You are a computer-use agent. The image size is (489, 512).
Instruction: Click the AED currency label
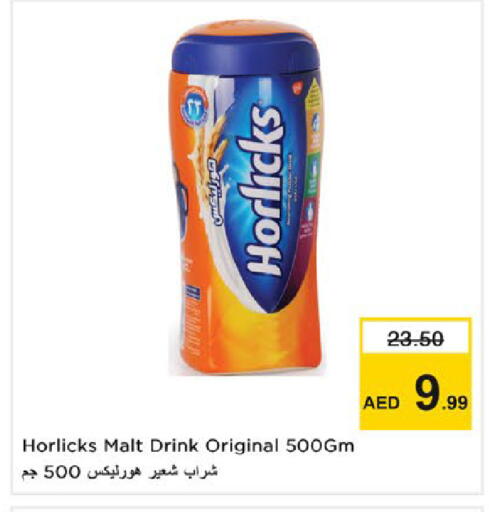[x=381, y=403]
